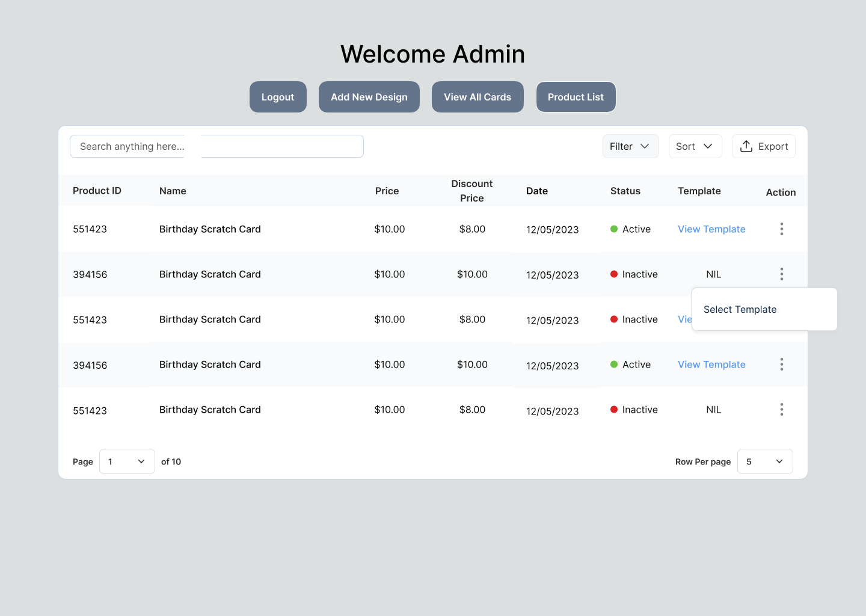Image resolution: width=866 pixels, height=616 pixels.
Task: Open View All Cards
Action: [x=478, y=97]
